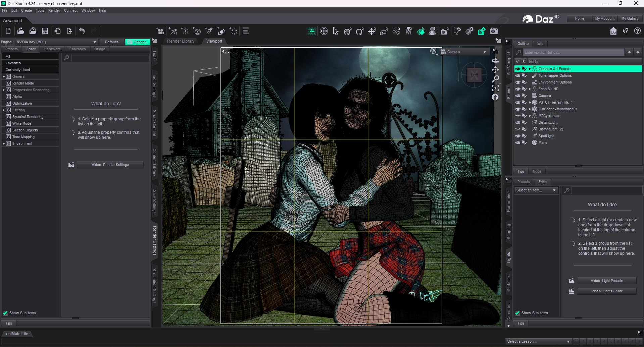The image size is (644, 347).
Task: Click the Open file folder icon
Action: coord(20,31)
